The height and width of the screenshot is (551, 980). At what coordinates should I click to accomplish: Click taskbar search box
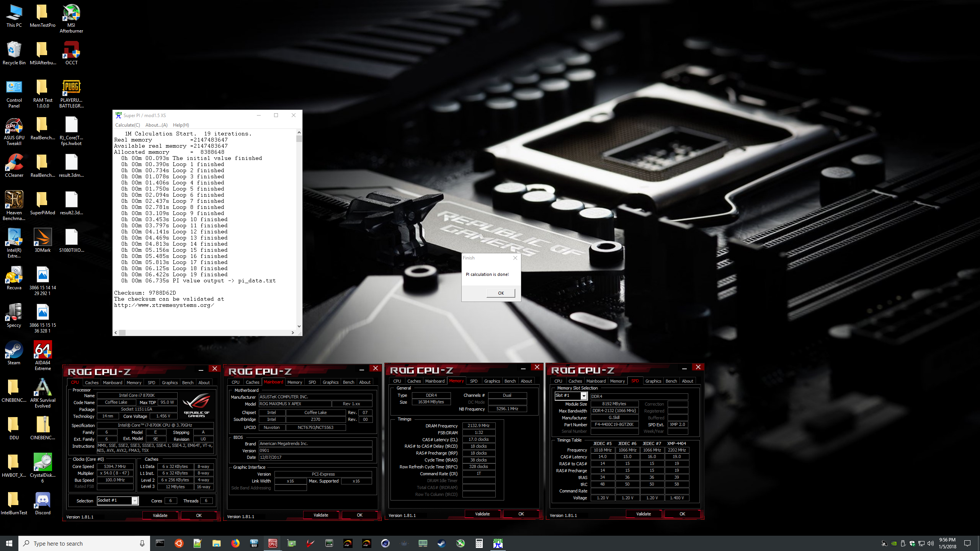pos(84,543)
